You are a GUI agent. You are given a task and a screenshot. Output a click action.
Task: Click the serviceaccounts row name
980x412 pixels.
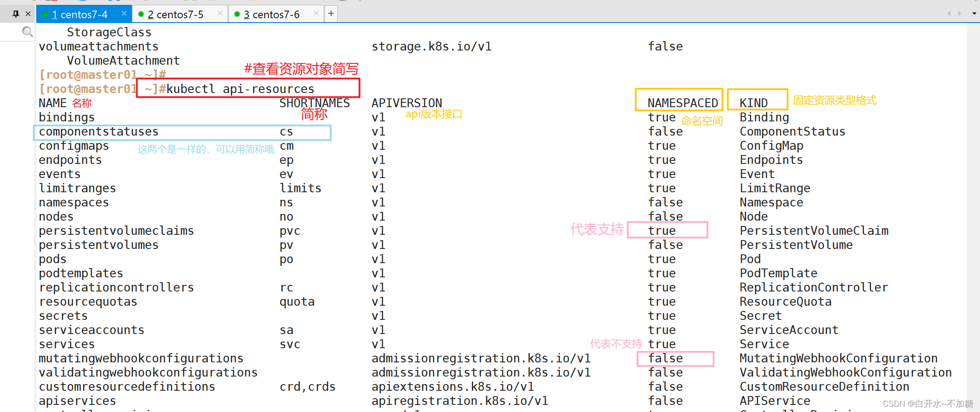click(x=92, y=330)
